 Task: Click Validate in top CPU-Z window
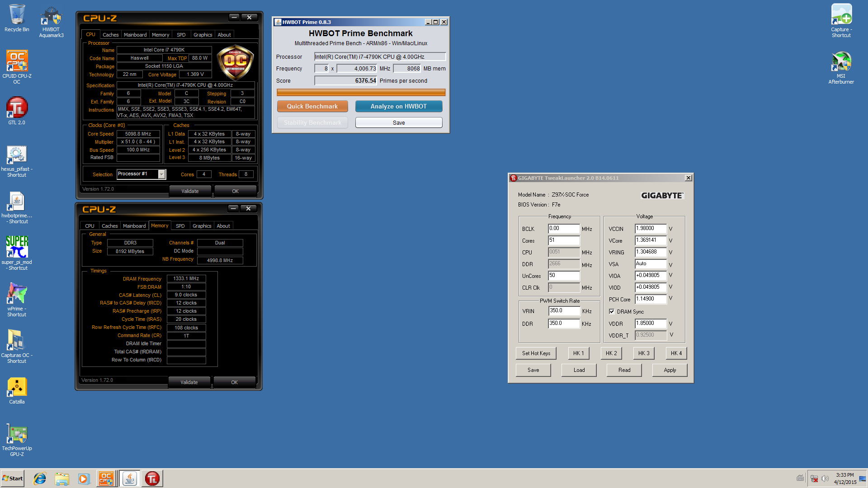pos(190,191)
